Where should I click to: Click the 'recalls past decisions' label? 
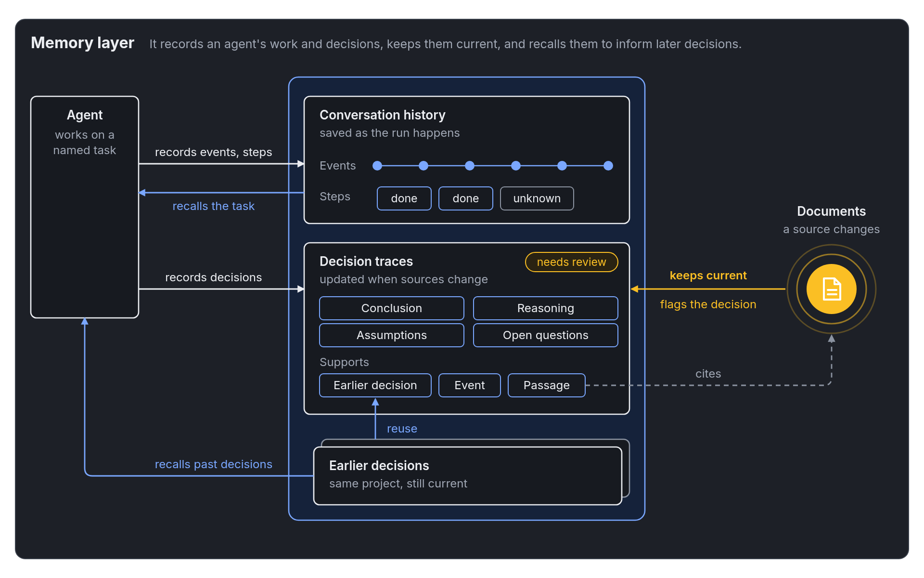(213, 464)
